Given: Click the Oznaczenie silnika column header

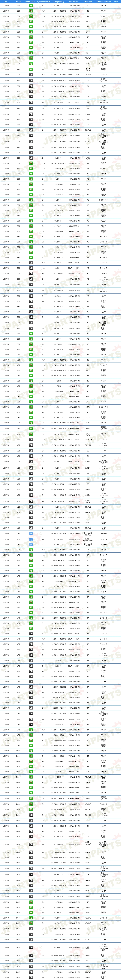Looking at the screenshot, I should click(104, 2).
